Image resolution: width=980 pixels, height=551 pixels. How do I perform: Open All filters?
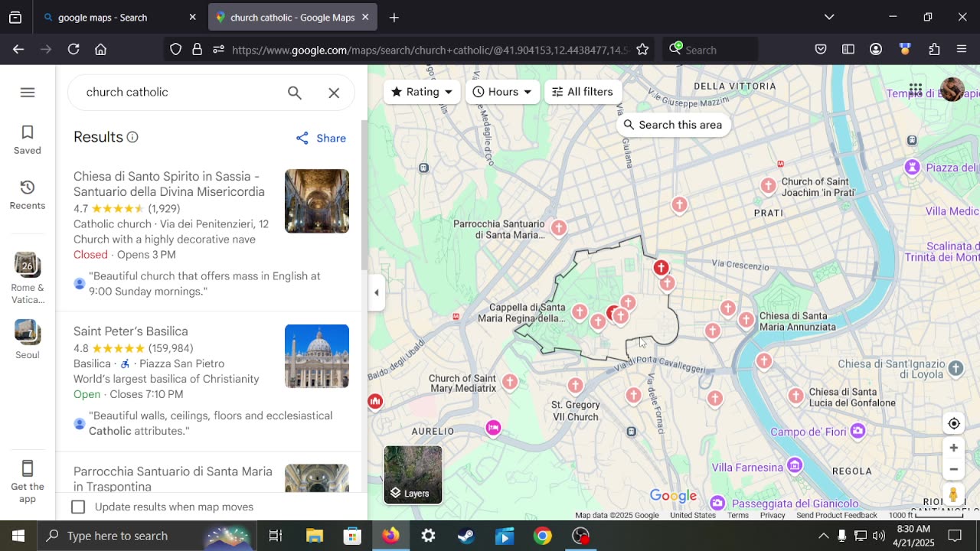coord(583,92)
